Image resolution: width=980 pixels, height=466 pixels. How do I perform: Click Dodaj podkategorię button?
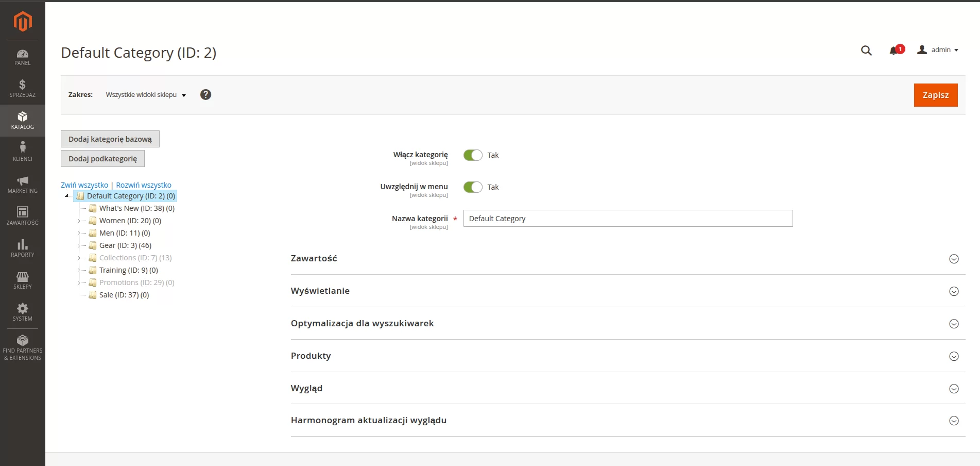(x=102, y=159)
